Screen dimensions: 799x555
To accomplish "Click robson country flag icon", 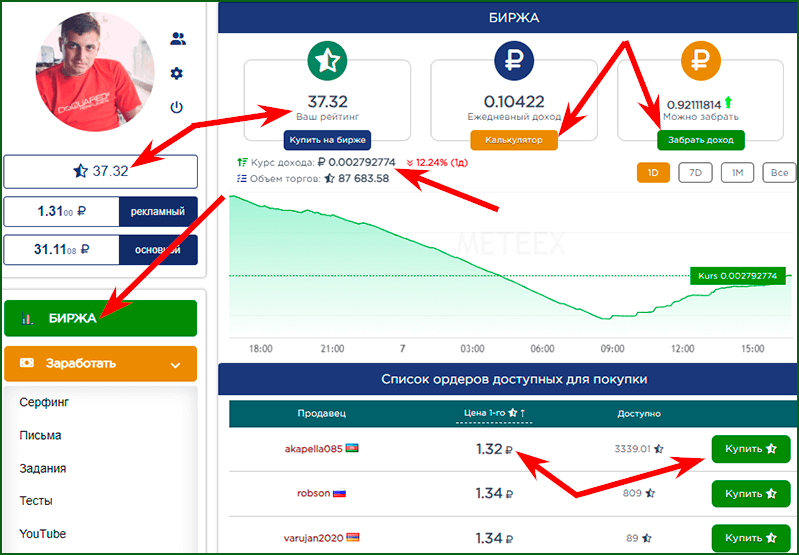I will (x=339, y=493).
